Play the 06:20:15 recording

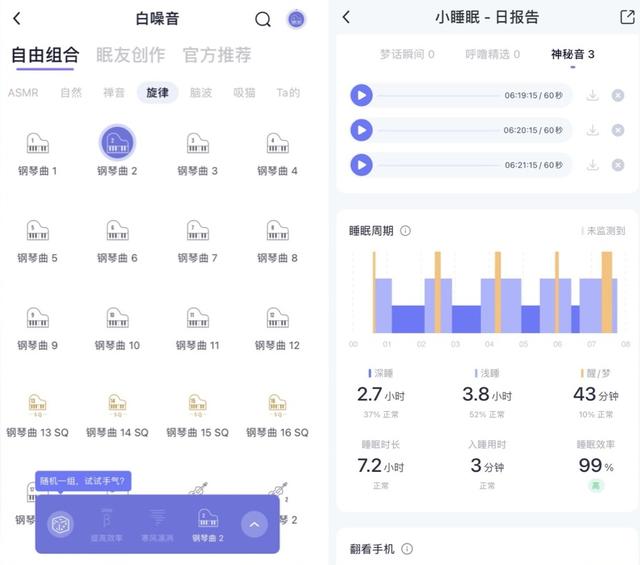361,130
